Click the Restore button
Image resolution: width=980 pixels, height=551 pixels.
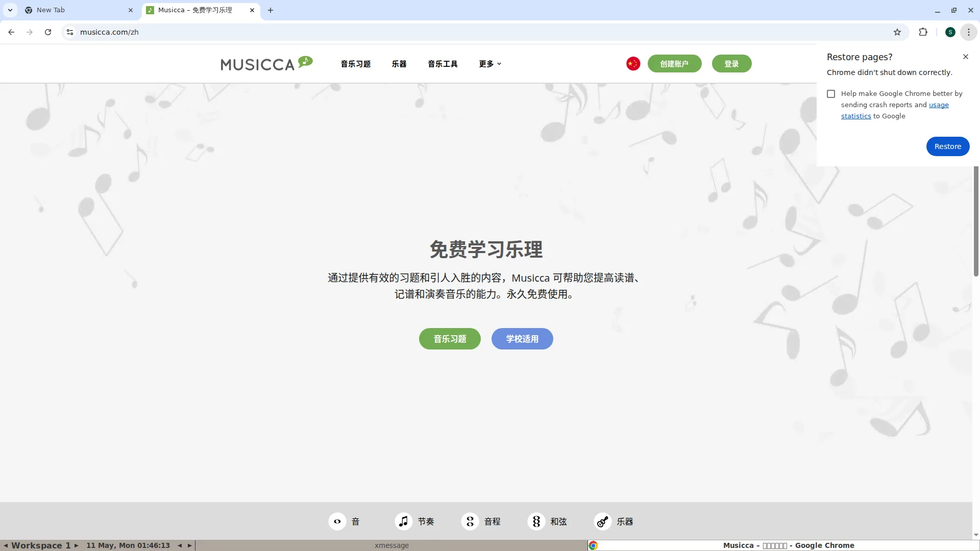[947, 146]
